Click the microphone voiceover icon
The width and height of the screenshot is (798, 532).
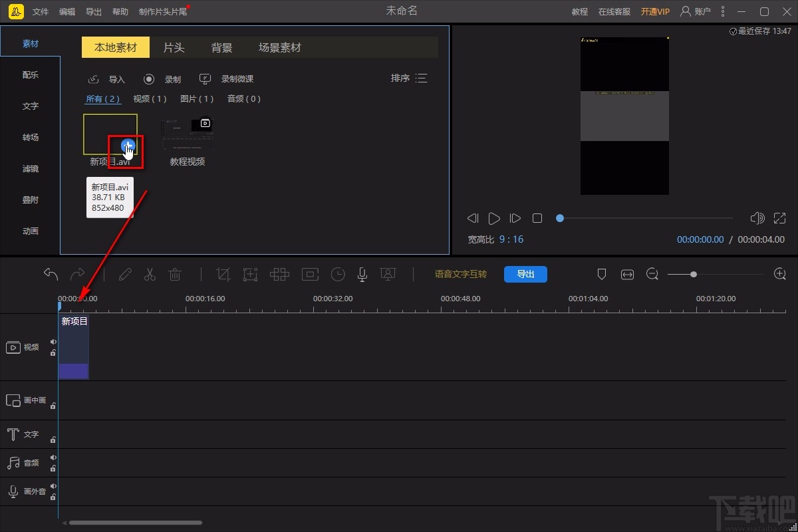click(362, 274)
